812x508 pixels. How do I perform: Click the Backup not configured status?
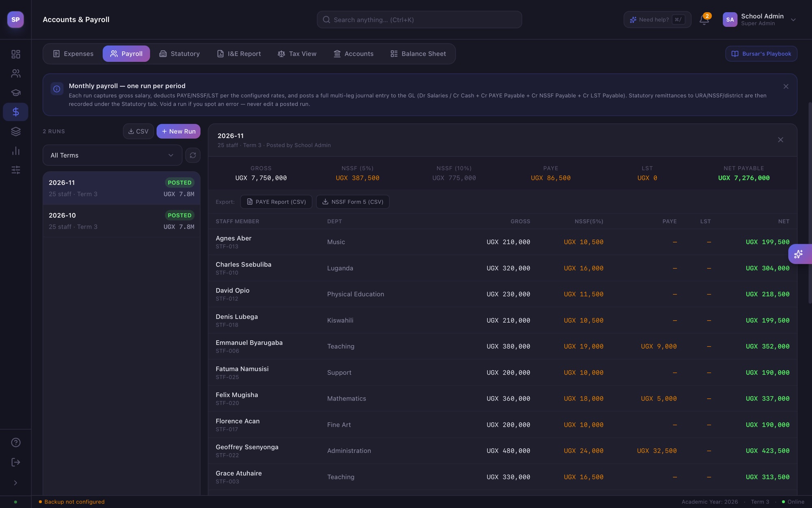[71, 502]
